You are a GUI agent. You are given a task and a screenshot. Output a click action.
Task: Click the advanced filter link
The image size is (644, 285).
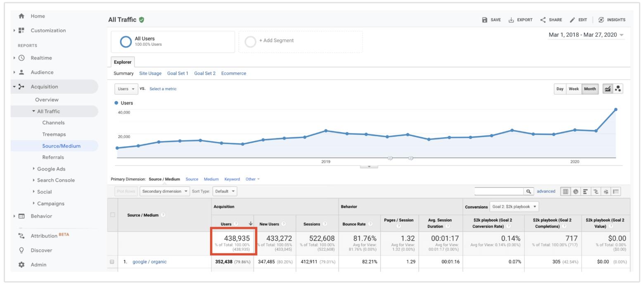[546, 192]
